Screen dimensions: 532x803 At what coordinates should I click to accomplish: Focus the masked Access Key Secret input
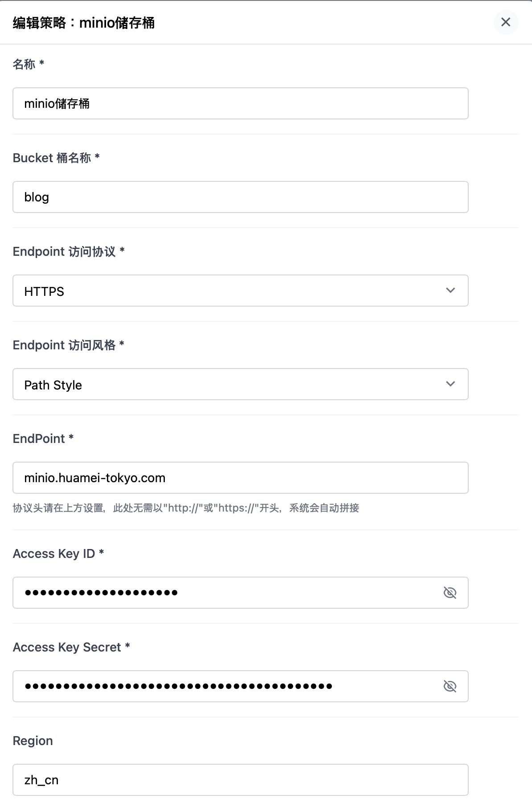click(227, 686)
